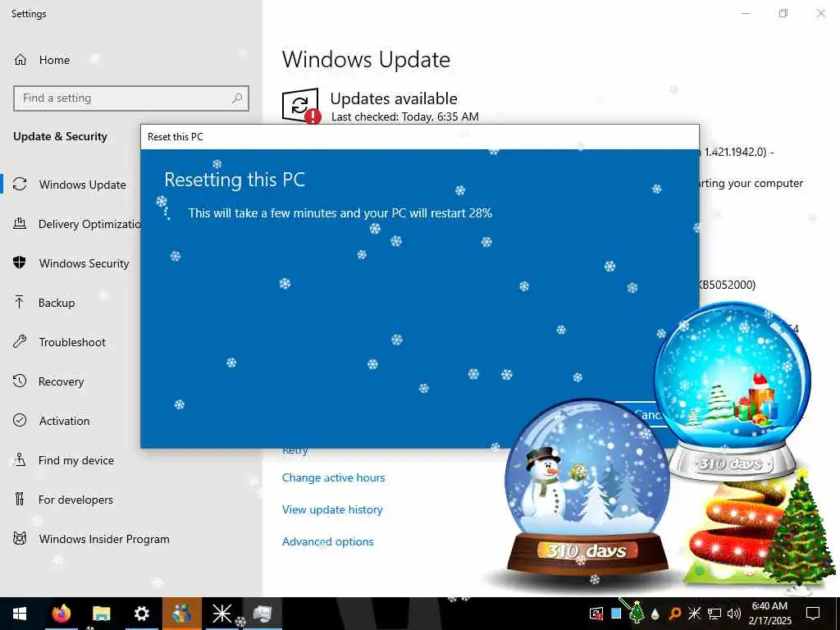The width and height of the screenshot is (840, 630).
Task: Click the Windows Insider Program cat icon
Action: 20,539
